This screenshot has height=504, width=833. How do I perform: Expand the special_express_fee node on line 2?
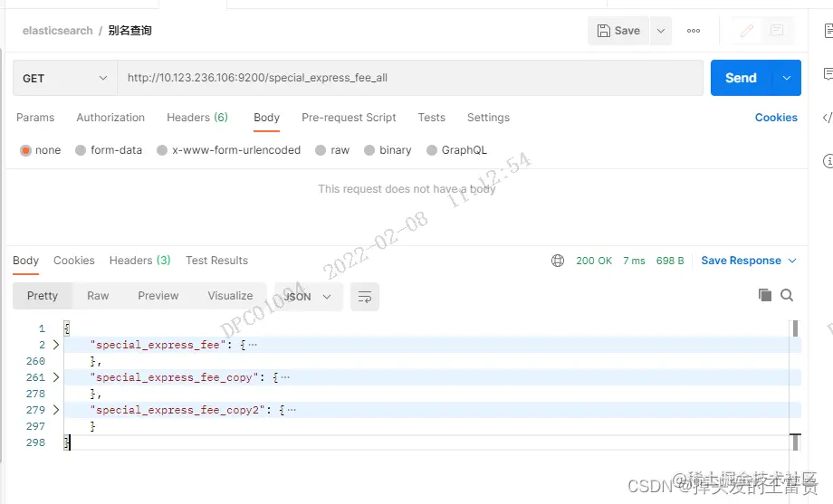56,345
